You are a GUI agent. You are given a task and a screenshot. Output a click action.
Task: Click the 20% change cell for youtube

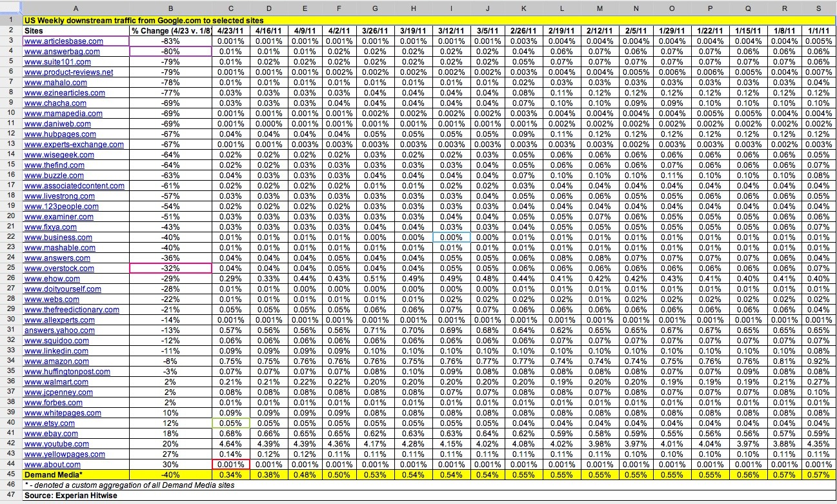[170, 444]
